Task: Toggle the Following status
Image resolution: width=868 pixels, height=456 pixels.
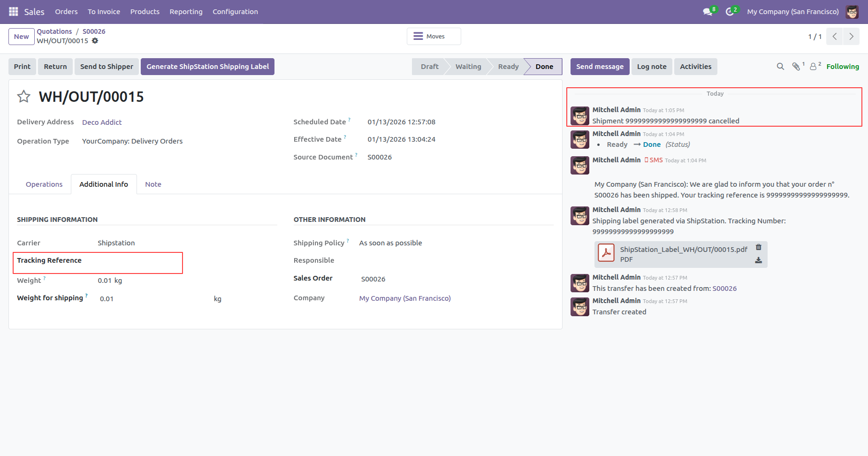Action: [843, 67]
